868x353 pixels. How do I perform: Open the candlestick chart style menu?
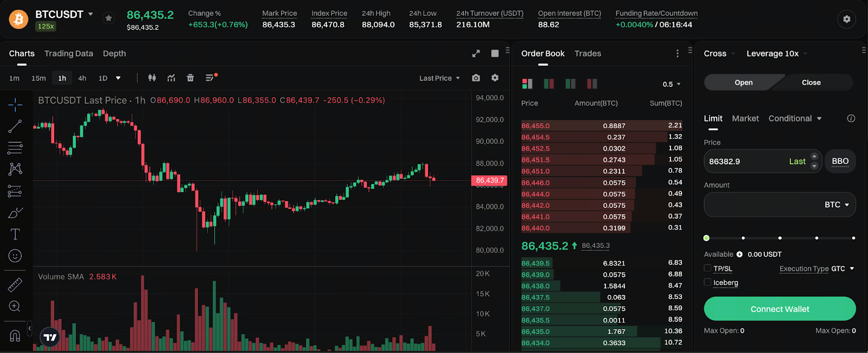(152, 78)
